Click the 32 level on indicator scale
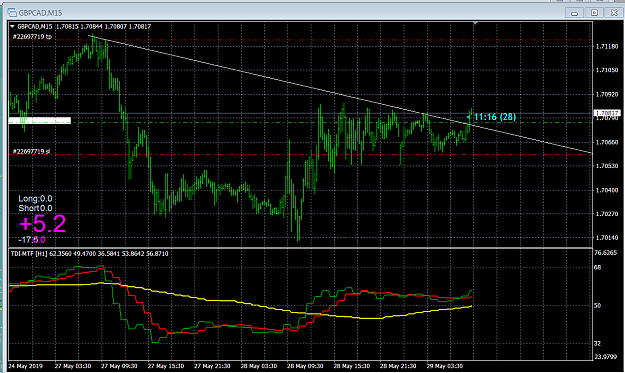This screenshot has height=373, width=625. click(597, 343)
